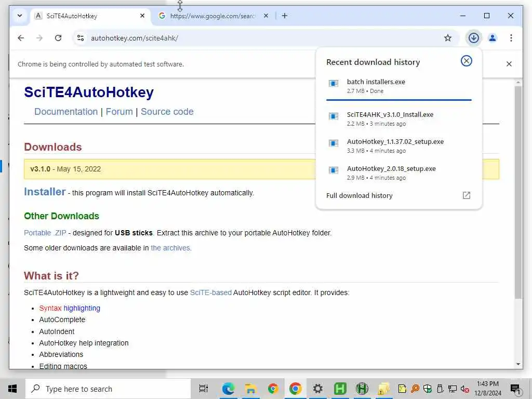Click the batch installers.exe file icon
This screenshot has height=399, width=532.
tap(334, 84)
